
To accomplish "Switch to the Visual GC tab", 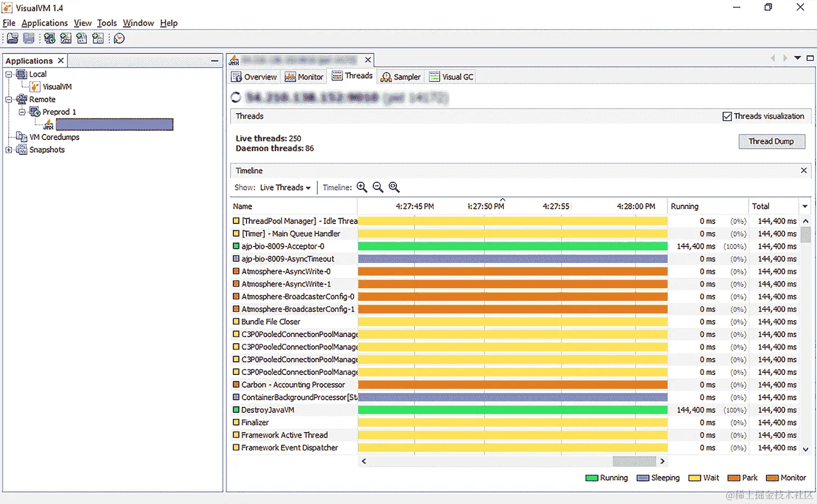I will [451, 77].
